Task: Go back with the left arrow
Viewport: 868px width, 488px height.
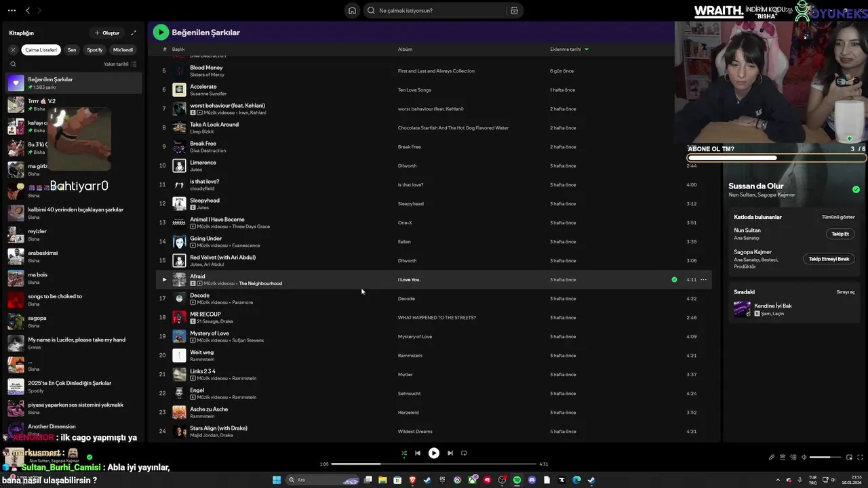Action: [28, 10]
